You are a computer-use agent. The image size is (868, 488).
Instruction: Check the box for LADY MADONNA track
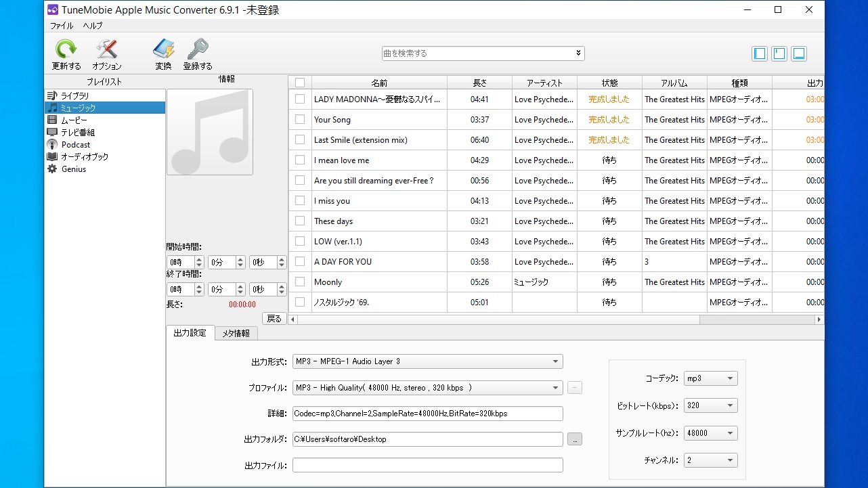click(x=300, y=99)
